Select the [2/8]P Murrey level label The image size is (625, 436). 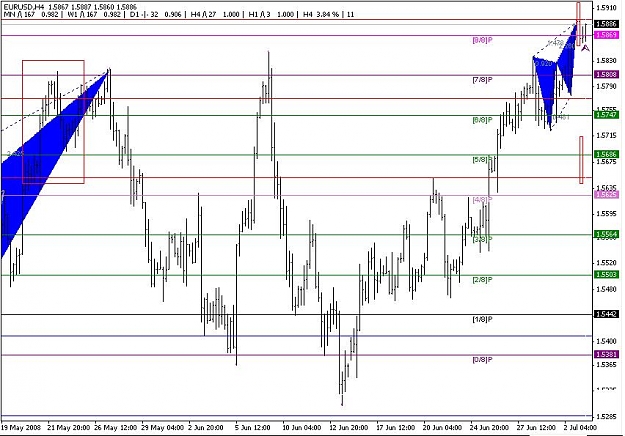(482, 280)
